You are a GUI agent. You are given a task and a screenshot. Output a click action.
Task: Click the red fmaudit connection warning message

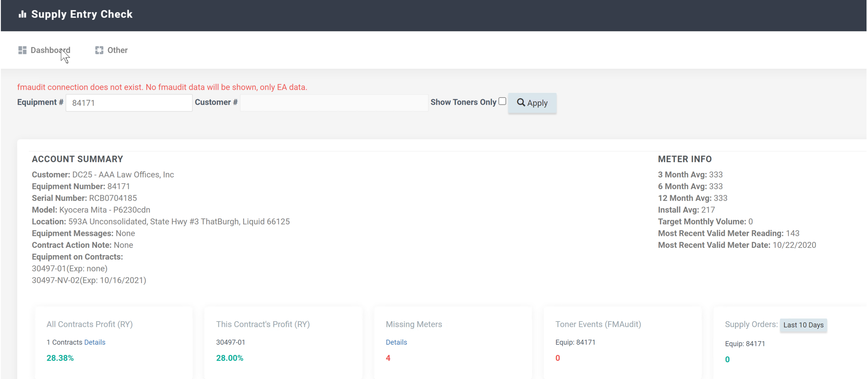tap(162, 87)
